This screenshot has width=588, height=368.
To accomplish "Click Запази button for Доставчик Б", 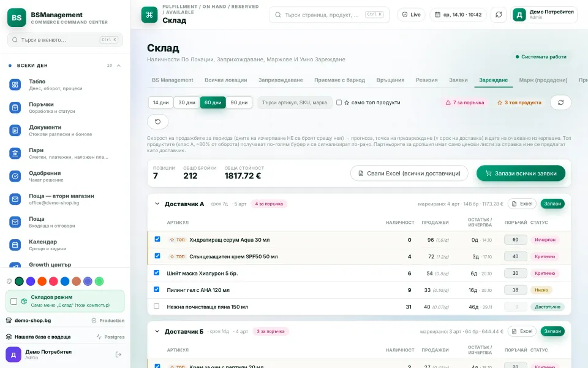I will coord(552,332).
